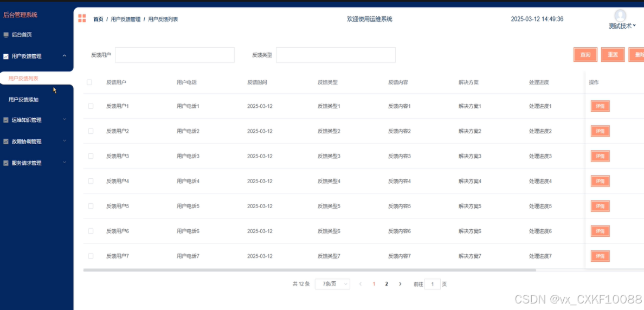Click 详情 button for 反馈用户6

click(x=600, y=231)
